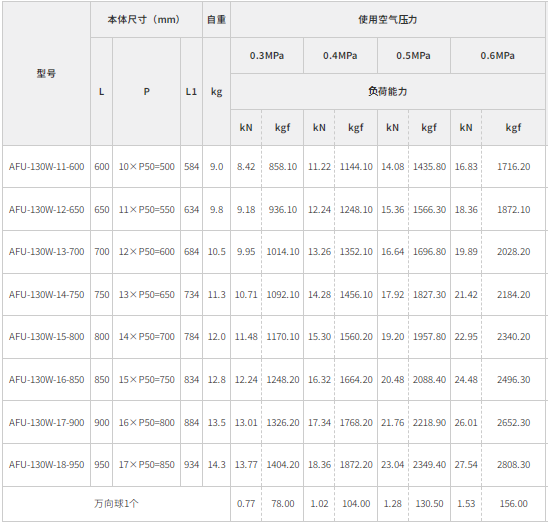
Task: Click the 0.5MPa pressure header
Action: [x=413, y=56]
